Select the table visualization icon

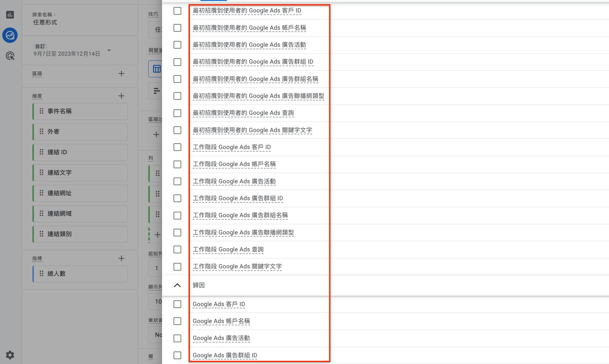pos(157,69)
